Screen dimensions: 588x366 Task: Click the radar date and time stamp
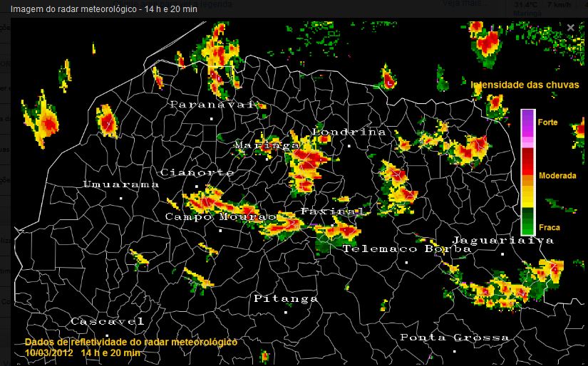click(83, 352)
